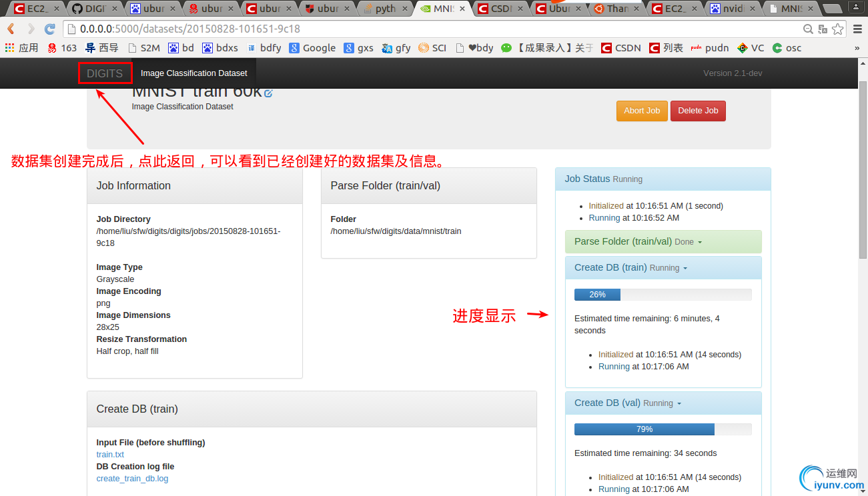
Task: Open the bdxs bookmark
Action: click(x=220, y=48)
